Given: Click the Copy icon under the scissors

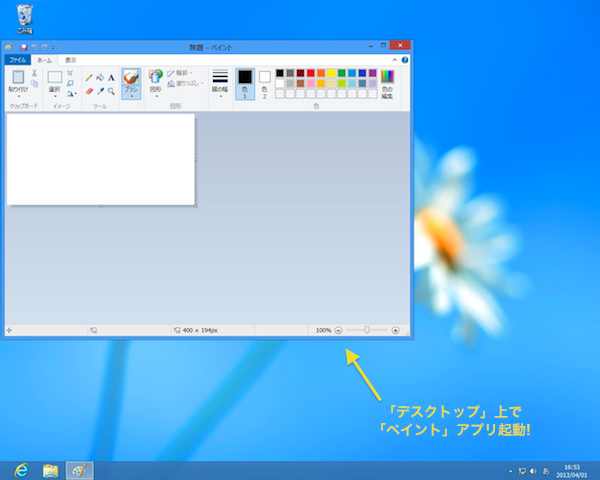Looking at the screenshot, I should 34,83.
